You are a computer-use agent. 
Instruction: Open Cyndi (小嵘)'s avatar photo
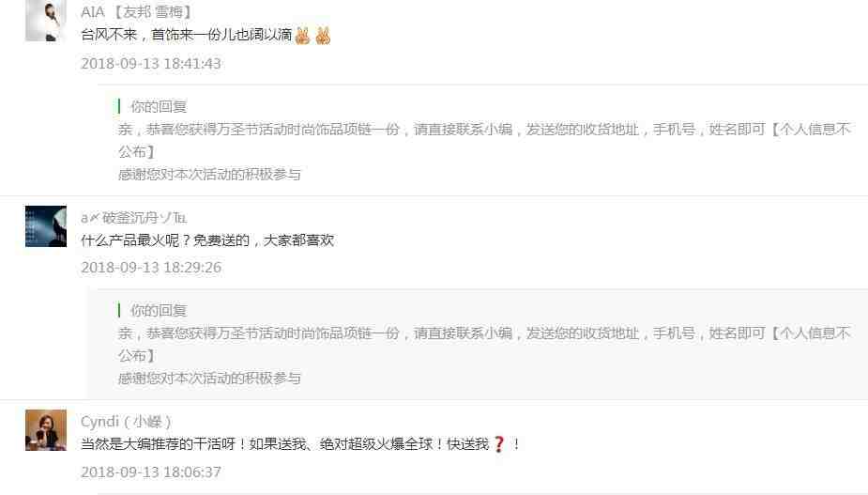[46, 430]
